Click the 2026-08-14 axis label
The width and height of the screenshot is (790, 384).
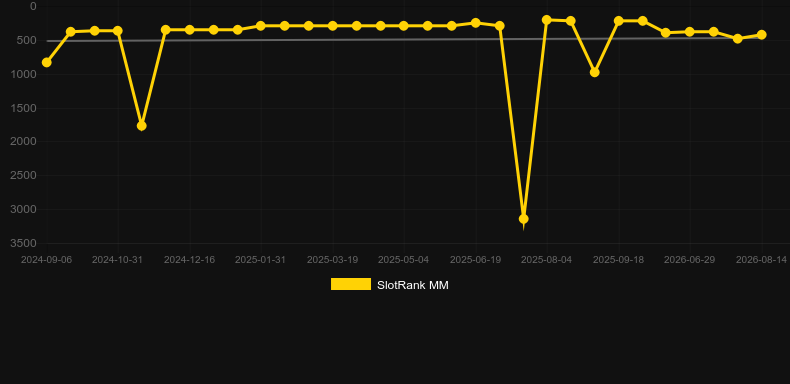click(x=761, y=260)
